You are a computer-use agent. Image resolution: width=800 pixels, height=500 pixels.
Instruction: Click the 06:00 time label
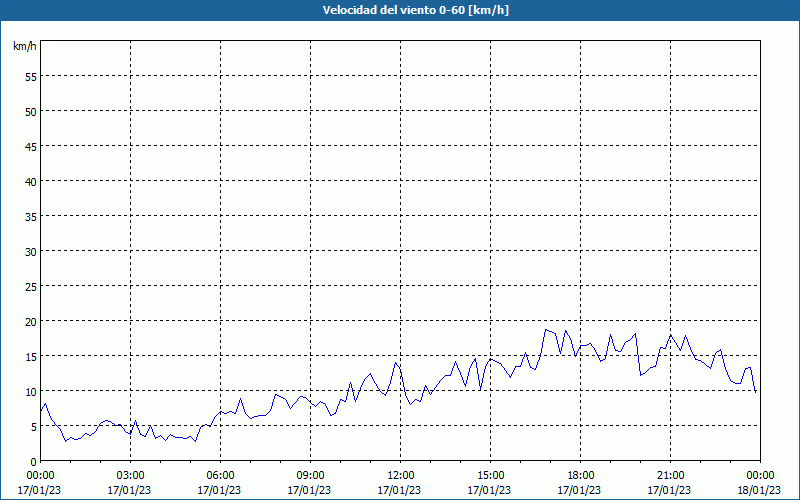click(x=220, y=476)
